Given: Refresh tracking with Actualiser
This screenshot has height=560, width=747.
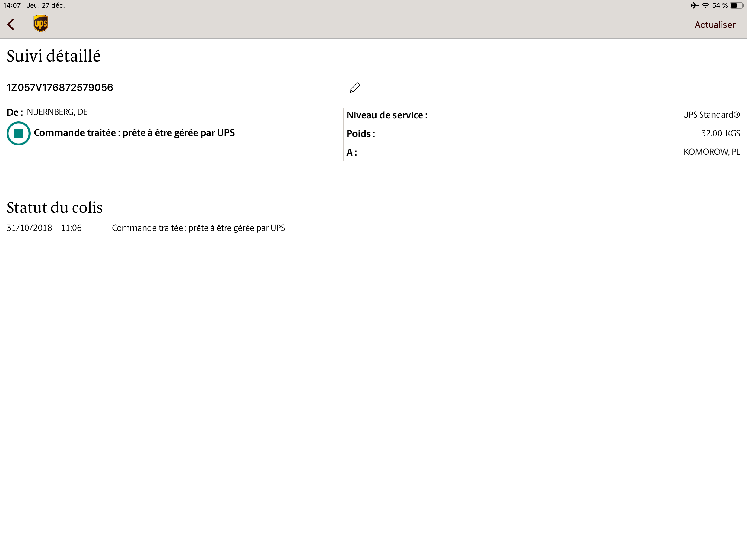Looking at the screenshot, I should 715,25.
